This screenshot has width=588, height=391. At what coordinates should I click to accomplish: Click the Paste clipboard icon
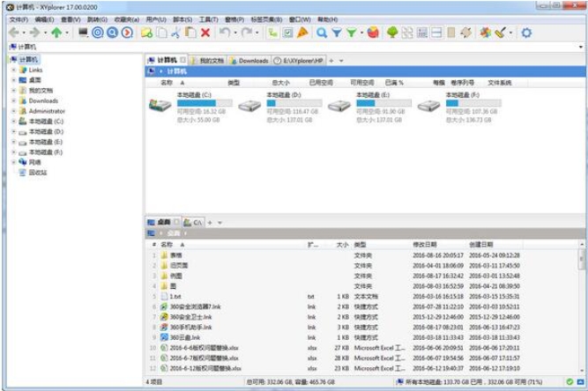click(190, 33)
